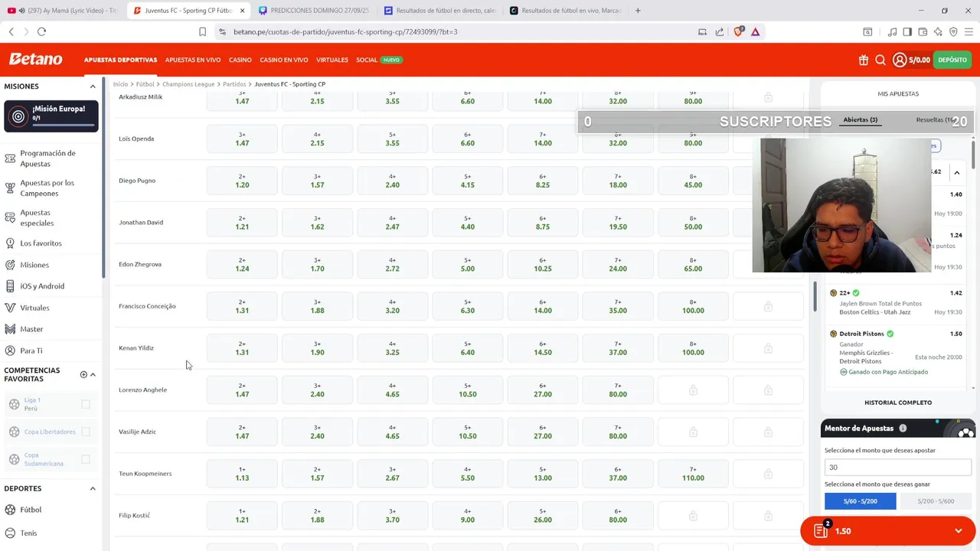
Task: Collapse the Misiones section
Action: 93,86
